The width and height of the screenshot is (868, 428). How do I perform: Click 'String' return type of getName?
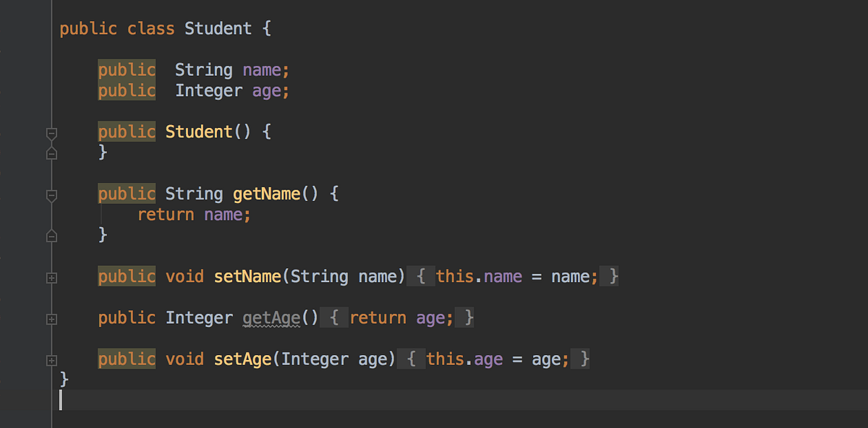pyautogui.click(x=195, y=194)
